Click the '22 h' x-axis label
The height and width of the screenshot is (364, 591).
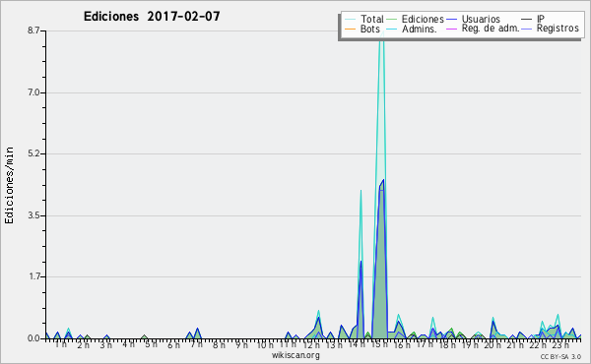click(538, 344)
